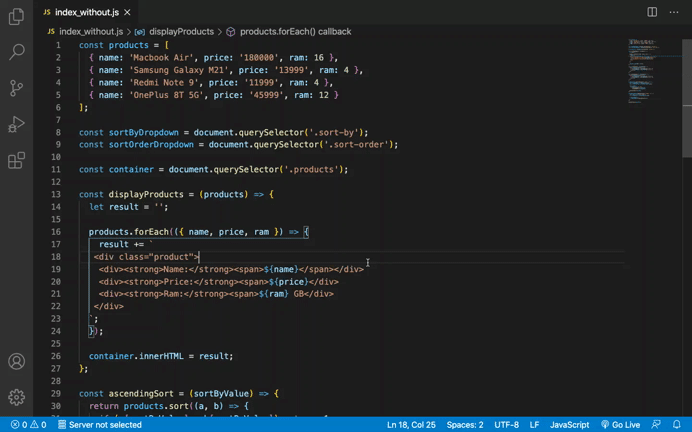Click the JS file icon on the tab
This screenshot has height=432, width=692.
tap(47, 12)
